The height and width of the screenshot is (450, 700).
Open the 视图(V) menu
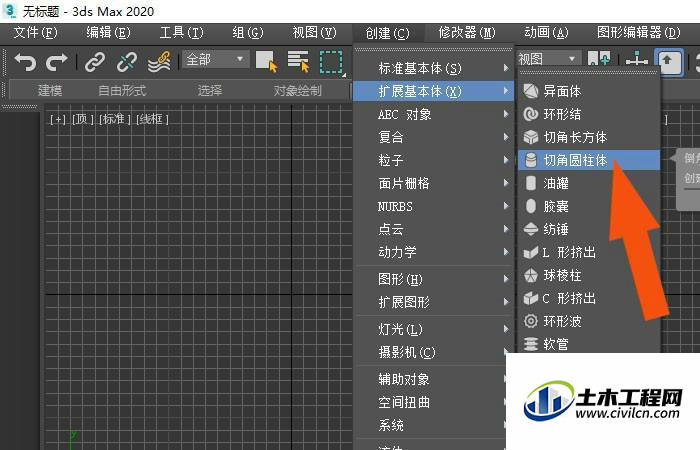[314, 33]
